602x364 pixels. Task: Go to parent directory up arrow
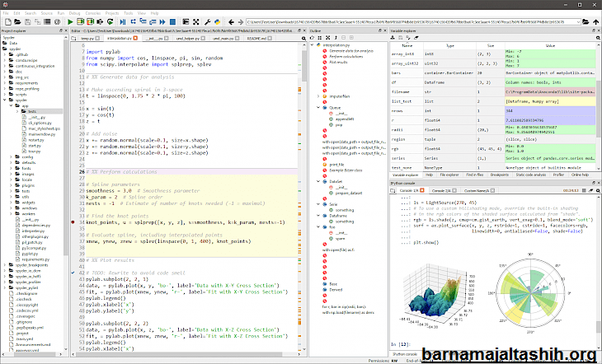(x=596, y=22)
